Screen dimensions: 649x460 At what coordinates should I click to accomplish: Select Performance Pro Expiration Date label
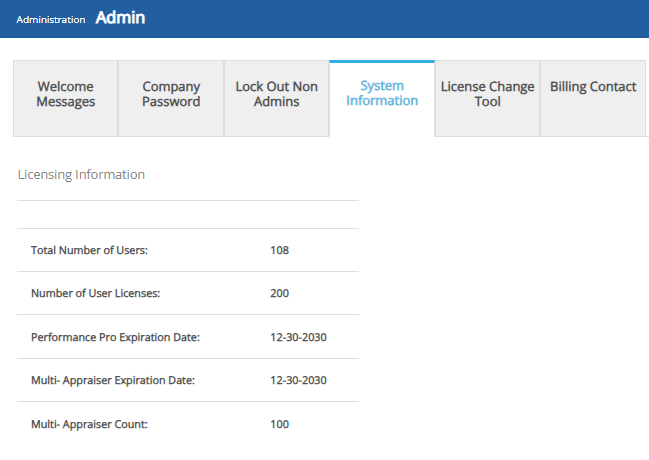click(115, 337)
